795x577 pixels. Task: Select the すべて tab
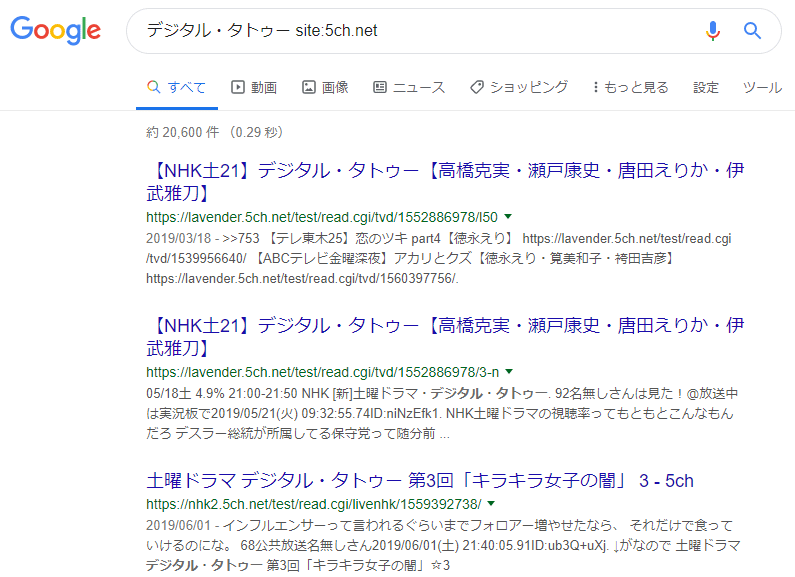[x=176, y=87]
